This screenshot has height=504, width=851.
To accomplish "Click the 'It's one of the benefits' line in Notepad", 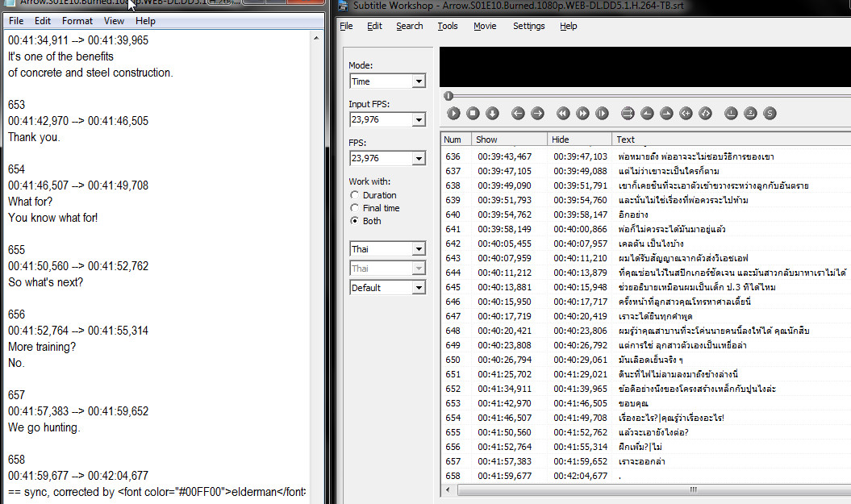I will click(60, 56).
